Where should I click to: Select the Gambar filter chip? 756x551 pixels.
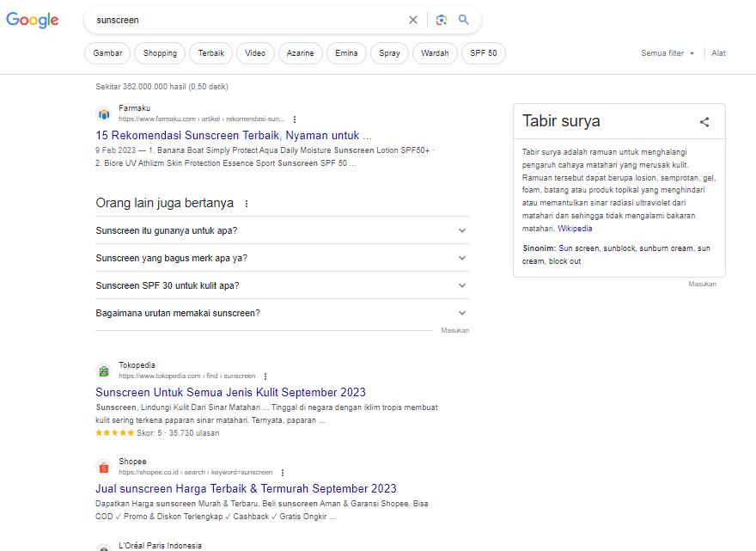[x=107, y=53]
